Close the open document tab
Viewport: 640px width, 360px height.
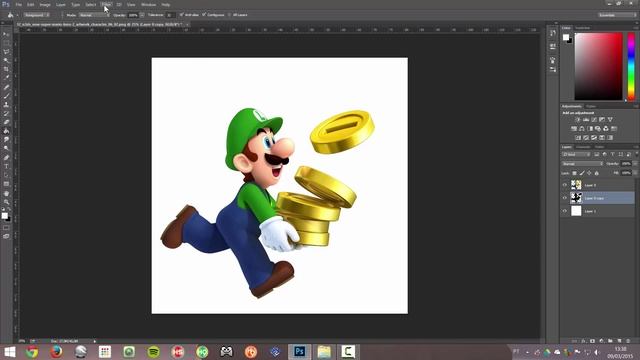coord(187,24)
